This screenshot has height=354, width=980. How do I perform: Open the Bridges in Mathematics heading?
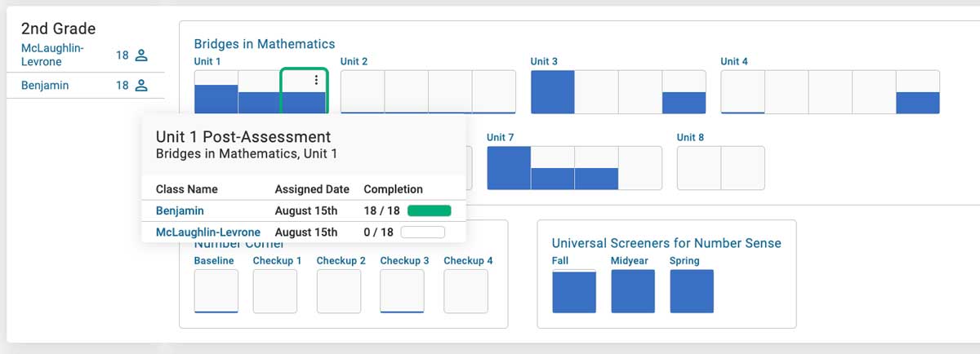tap(264, 44)
